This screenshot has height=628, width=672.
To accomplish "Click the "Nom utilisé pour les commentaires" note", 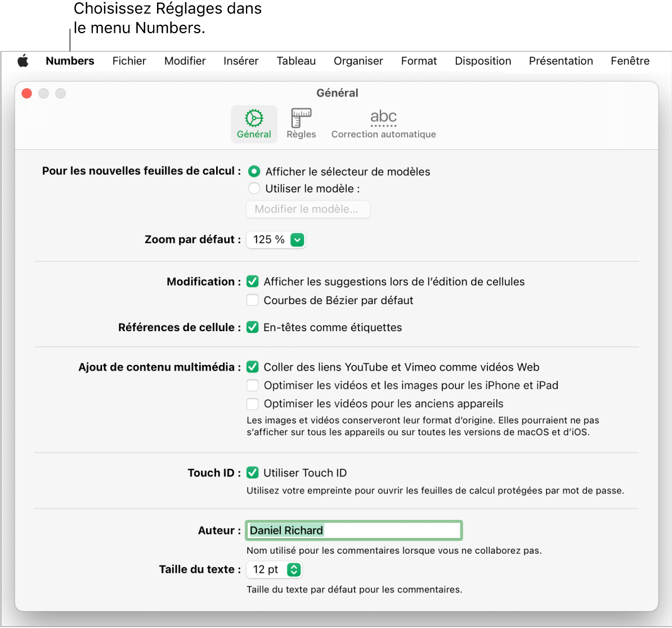I will point(394,550).
